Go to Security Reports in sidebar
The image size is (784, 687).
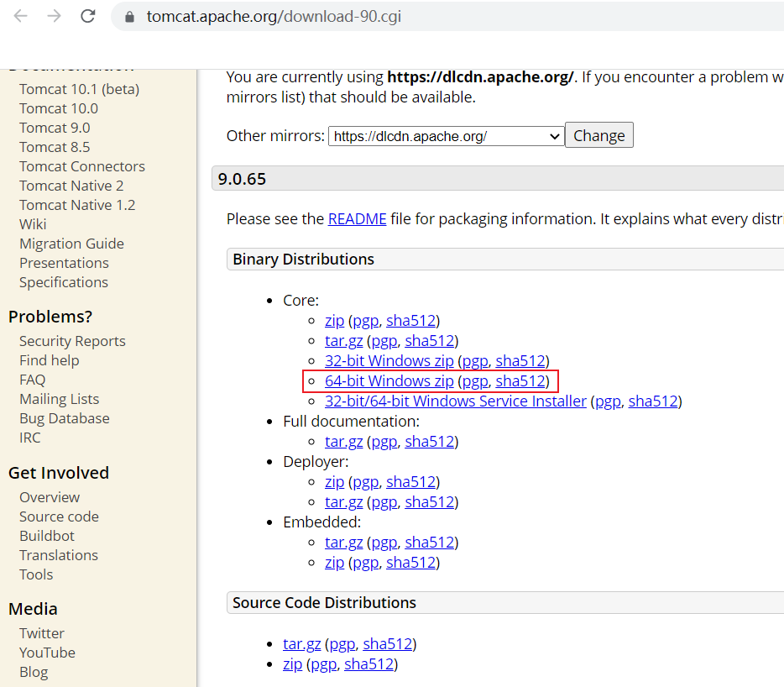point(72,341)
